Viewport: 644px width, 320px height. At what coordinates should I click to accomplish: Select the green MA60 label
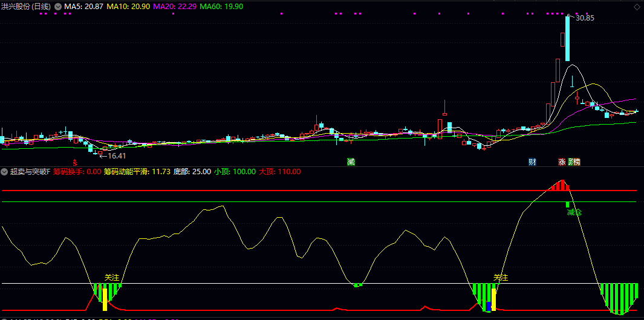click(x=221, y=7)
